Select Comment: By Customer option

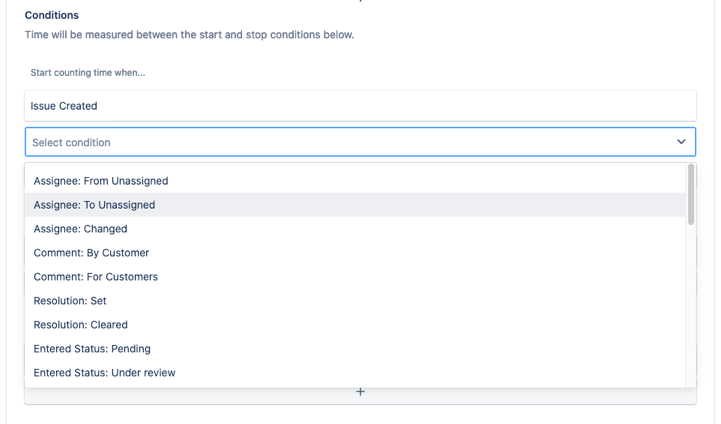(x=92, y=253)
